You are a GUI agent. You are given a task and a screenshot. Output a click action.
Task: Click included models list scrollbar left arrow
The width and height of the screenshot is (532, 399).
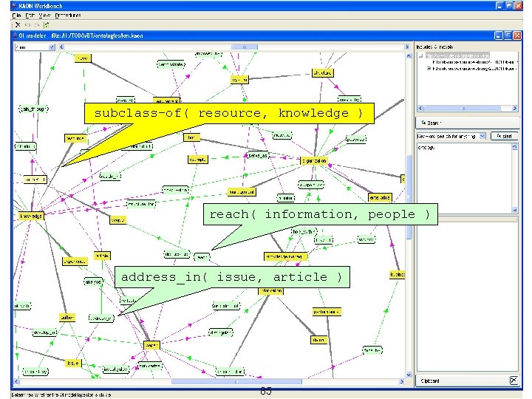(x=420, y=108)
